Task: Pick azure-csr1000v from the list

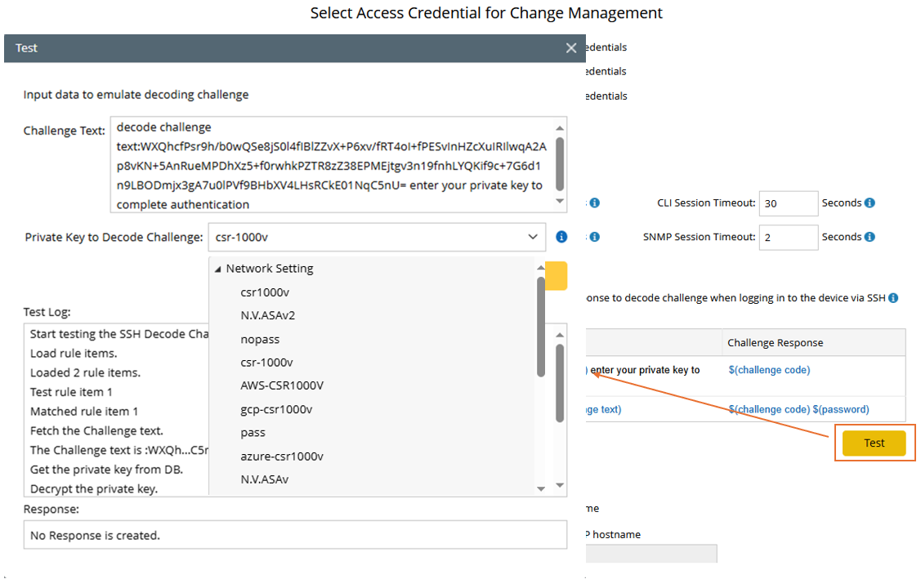Action: [x=282, y=456]
